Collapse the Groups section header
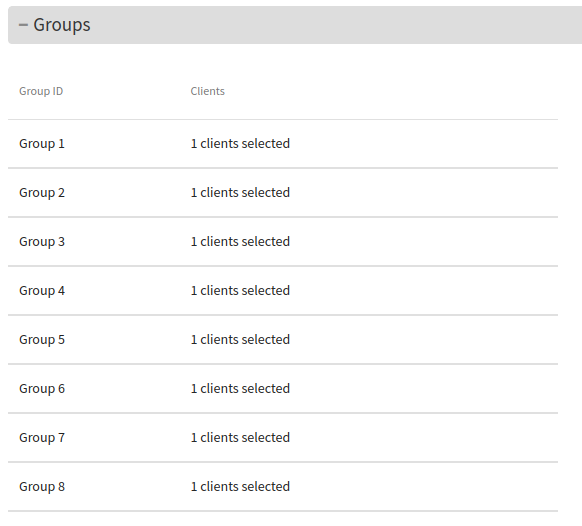 295,25
